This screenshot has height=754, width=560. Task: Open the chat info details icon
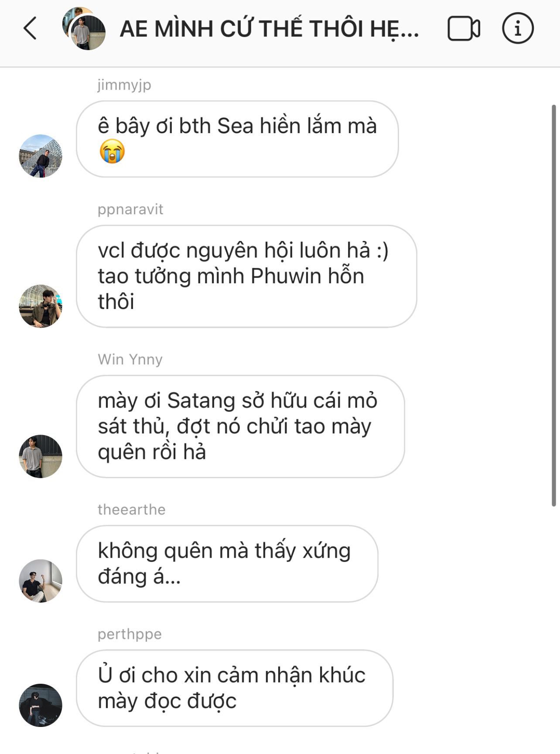518,28
